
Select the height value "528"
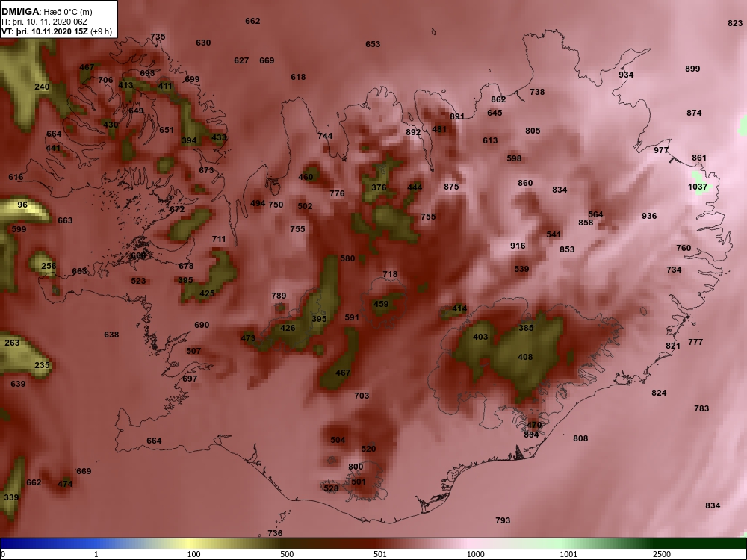(331, 488)
